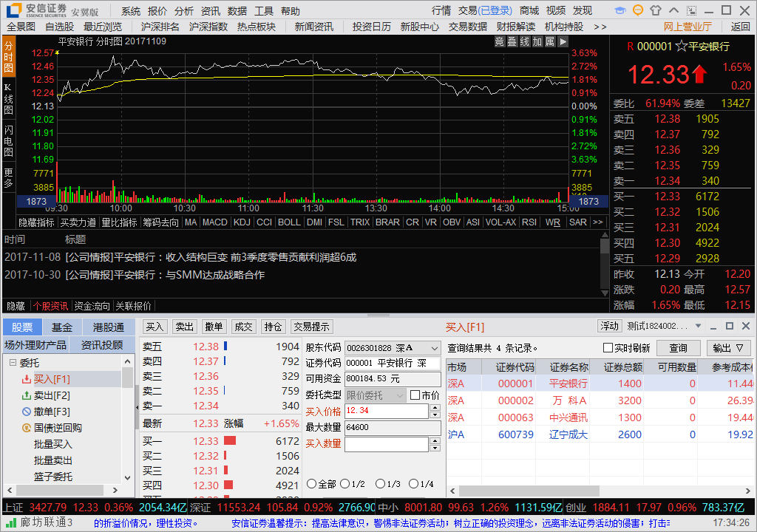Click the 持仓 button
Viewport: 757px width, 532px height.
pos(273,327)
